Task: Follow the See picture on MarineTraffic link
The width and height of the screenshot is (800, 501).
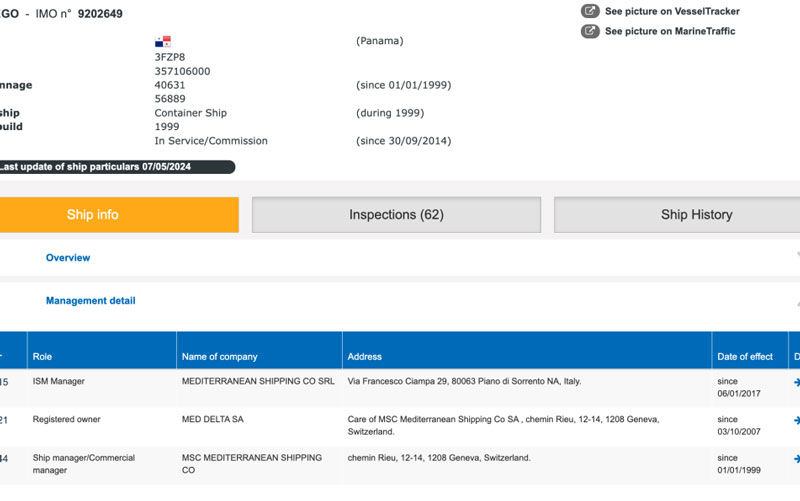Action: click(670, 31)
